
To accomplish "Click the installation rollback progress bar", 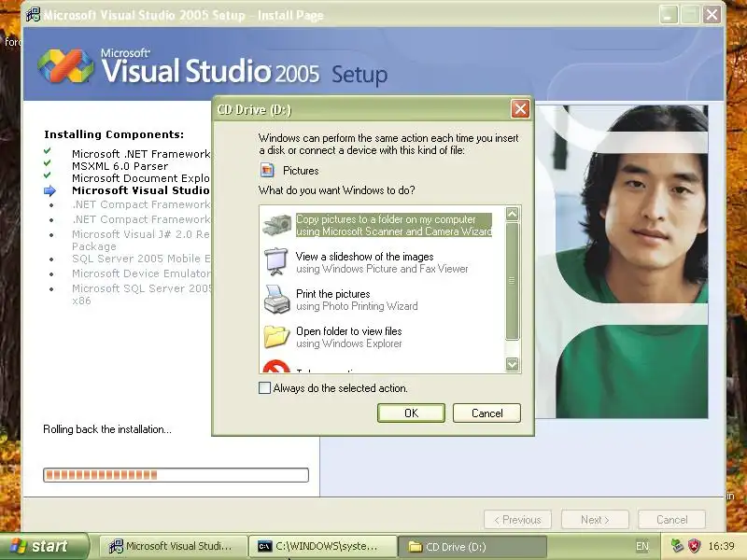I will [176, 475].
